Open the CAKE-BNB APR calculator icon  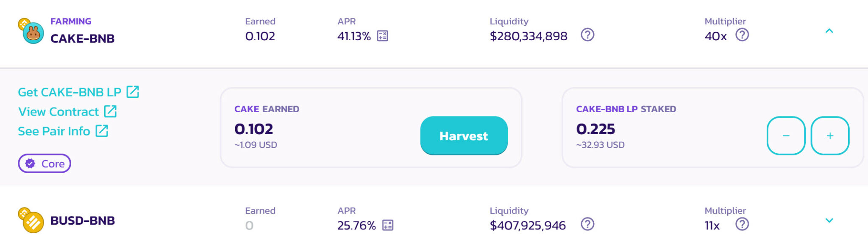(x=382, y=36)
